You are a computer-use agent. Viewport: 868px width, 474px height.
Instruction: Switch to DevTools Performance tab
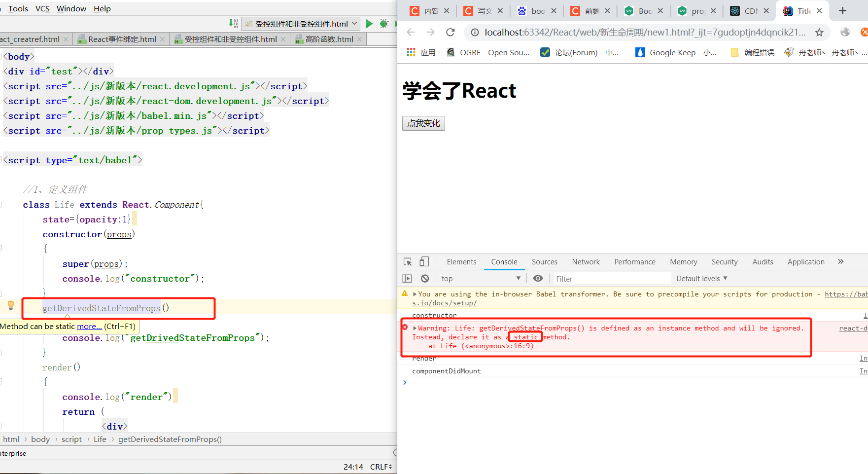click(635, 262)
